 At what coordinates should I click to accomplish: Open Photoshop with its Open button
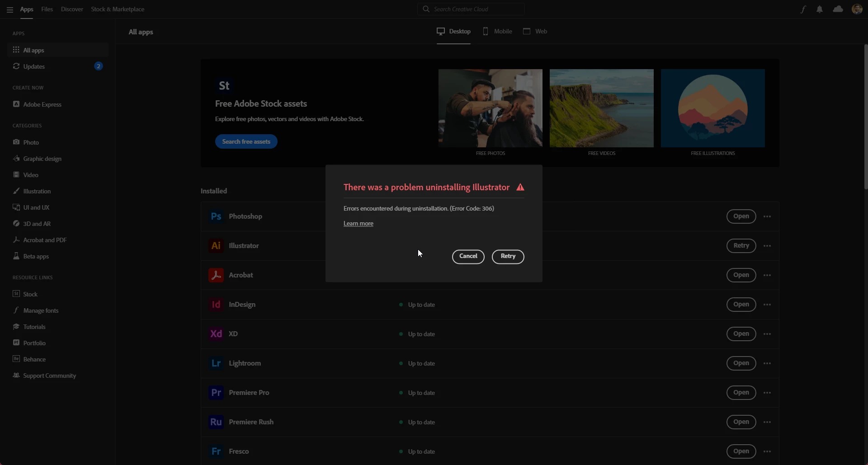[741, 216]
